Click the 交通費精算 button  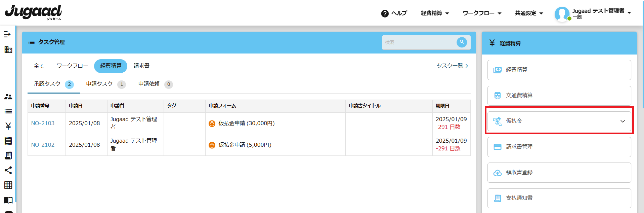click(x=559, y=96)
